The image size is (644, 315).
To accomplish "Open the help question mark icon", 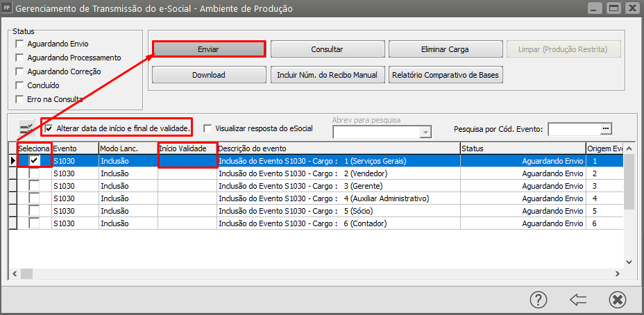I will point(538,300).
